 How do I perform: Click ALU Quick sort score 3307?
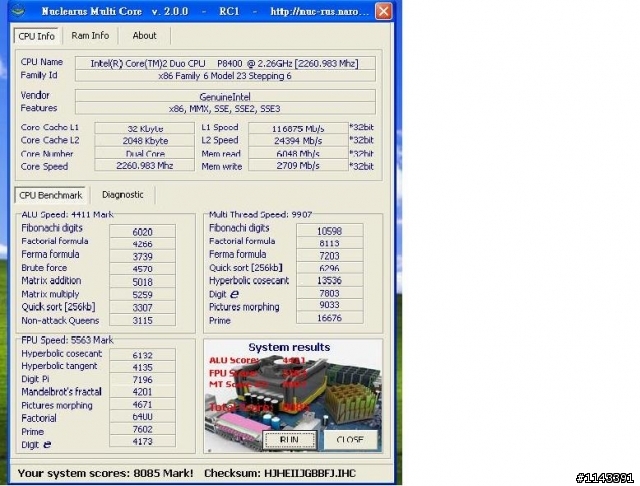coord(142,307)
